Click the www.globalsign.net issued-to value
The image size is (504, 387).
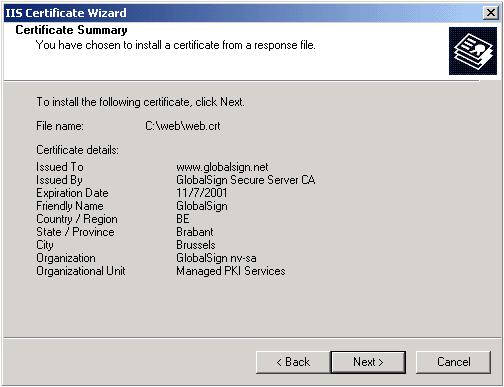coord(222,167)
